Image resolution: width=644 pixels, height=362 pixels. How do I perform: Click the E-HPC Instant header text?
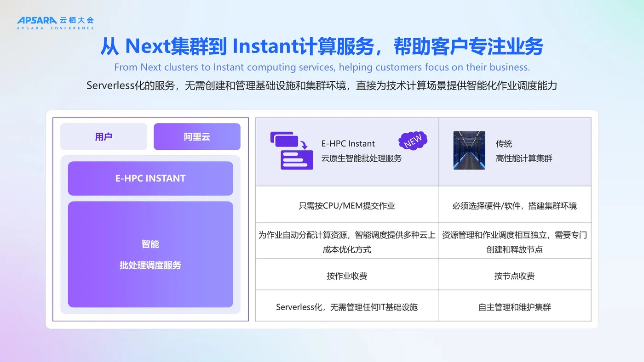tap(348, 143)
